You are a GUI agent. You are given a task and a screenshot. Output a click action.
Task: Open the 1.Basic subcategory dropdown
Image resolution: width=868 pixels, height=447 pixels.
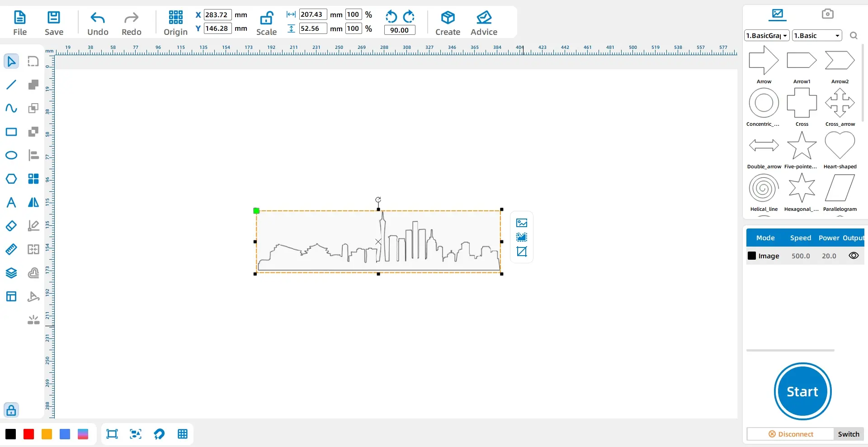(817, 36)
